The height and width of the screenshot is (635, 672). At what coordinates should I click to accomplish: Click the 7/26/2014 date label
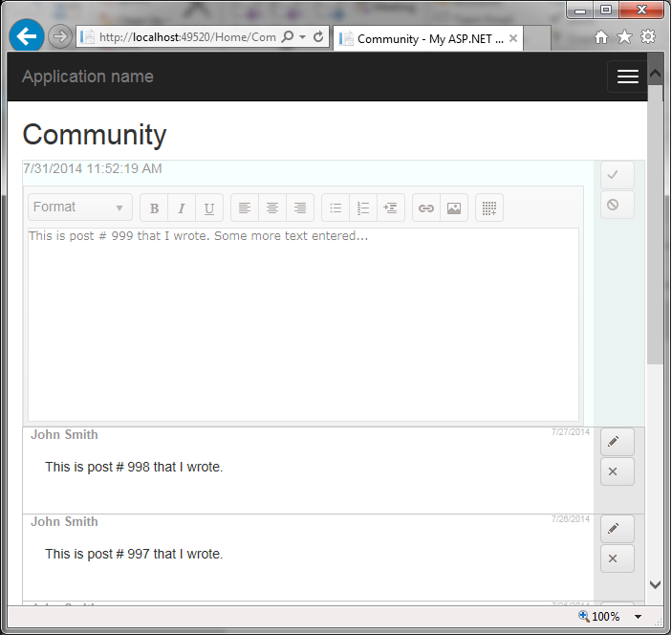(x=571, y=519)
